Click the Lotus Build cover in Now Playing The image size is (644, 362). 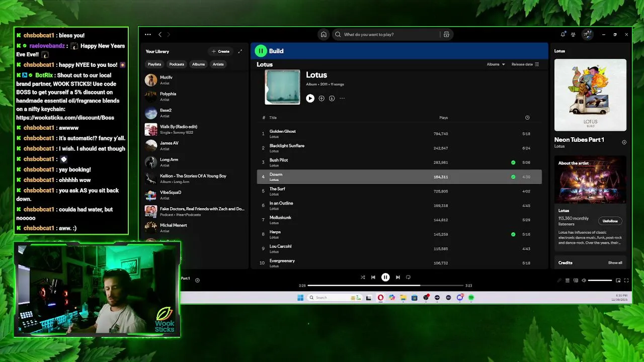(590, 95)
